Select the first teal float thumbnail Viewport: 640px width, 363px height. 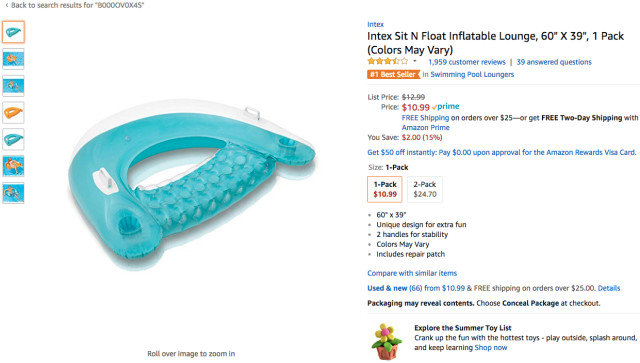click(x=13, y=32)
